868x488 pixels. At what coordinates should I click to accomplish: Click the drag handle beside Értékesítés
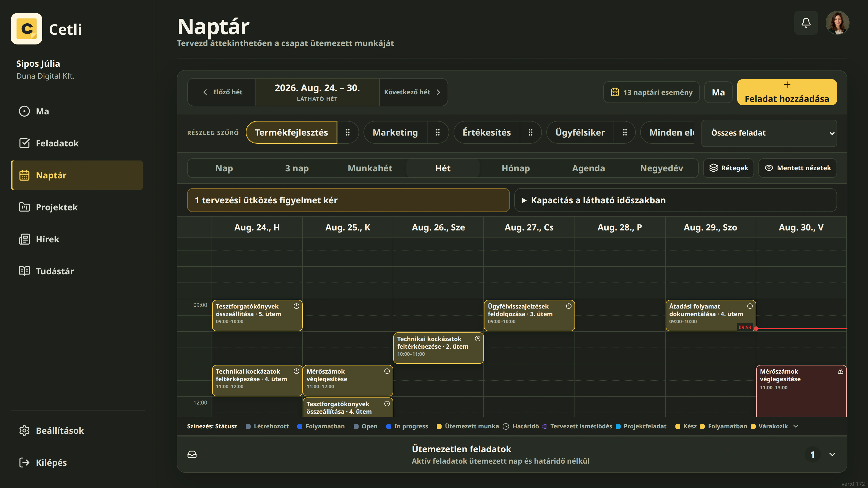[530, 132]
